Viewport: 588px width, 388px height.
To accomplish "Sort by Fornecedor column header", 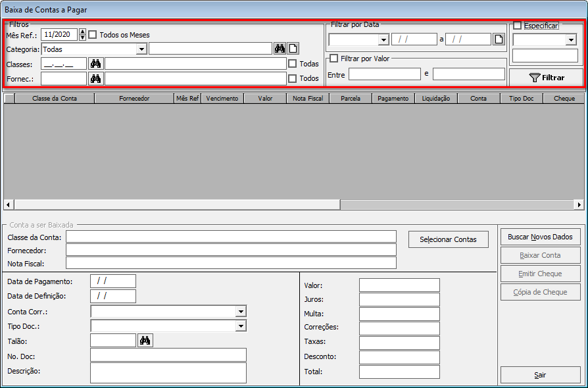I will 134,99.
